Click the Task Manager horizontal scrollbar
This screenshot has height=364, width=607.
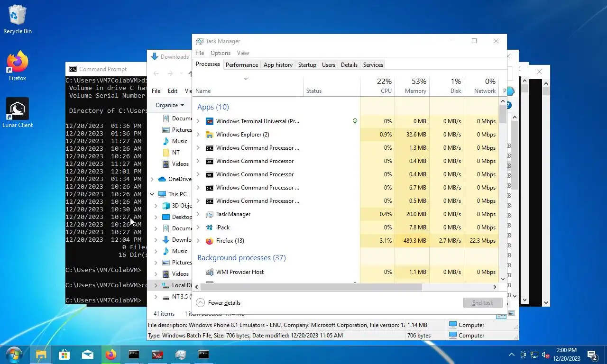tap(312, 287)
